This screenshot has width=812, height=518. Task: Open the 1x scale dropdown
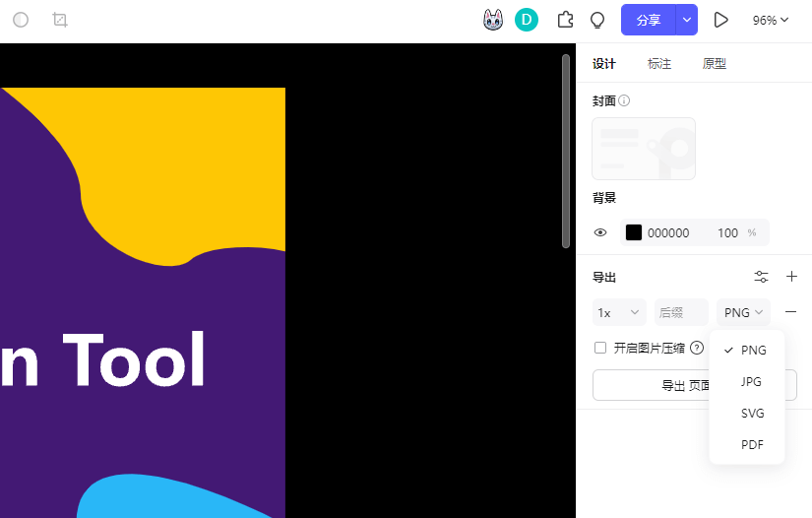click(x=619, y=312)
